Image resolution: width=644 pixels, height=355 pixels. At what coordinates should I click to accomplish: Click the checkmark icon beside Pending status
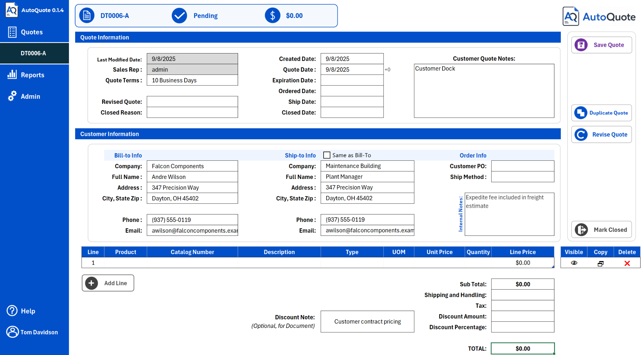point(179,15)
